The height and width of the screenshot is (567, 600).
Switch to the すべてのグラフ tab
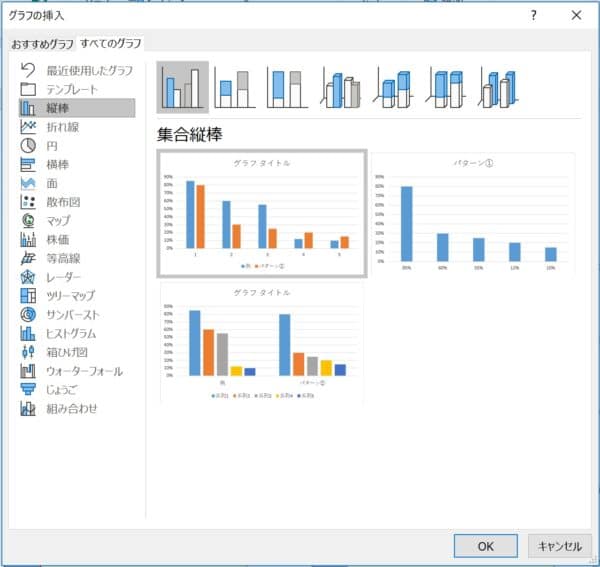click(111, 43)
